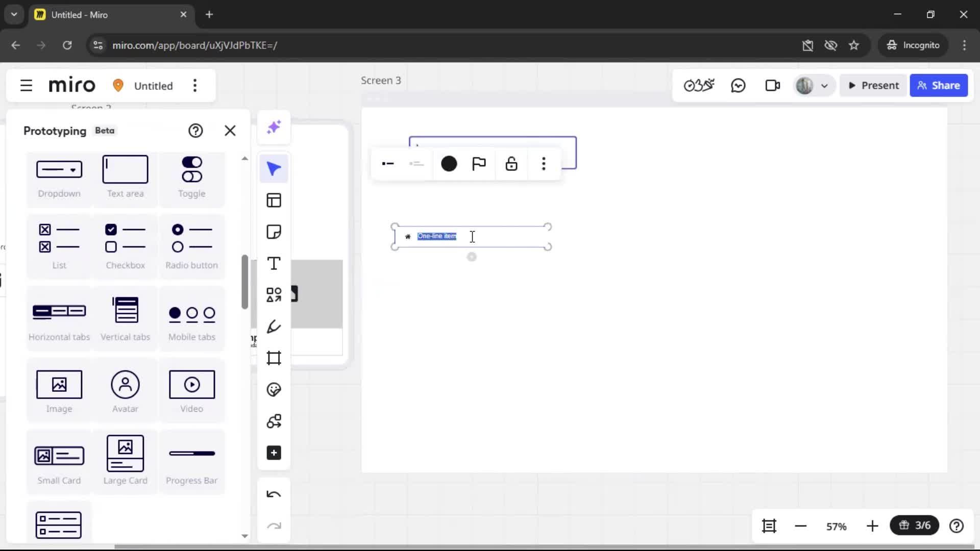Screen dimensions: 980x551
Task: Redo the last action
Action: [274, 526]
